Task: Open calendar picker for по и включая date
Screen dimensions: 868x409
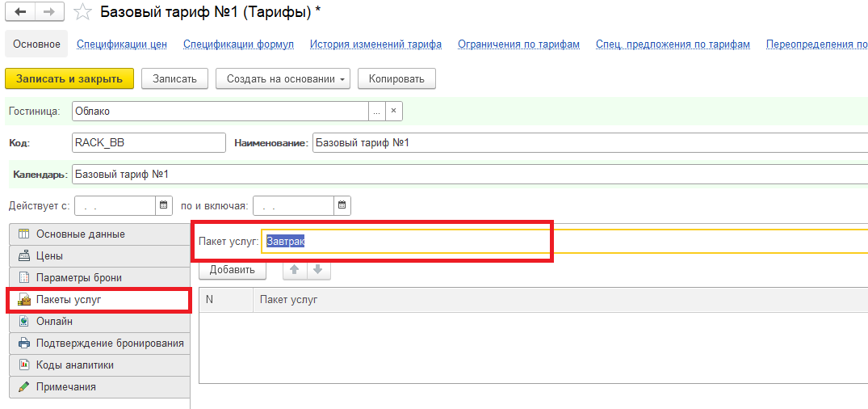Action: pyautogui.click(x=342, y=205)
